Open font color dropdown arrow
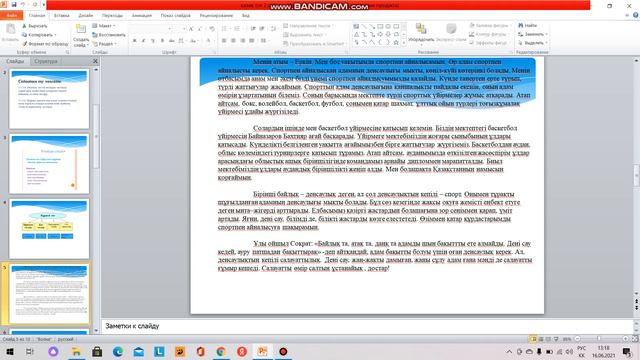The width and height of the screenshot is (640, 360). (213, 41)
